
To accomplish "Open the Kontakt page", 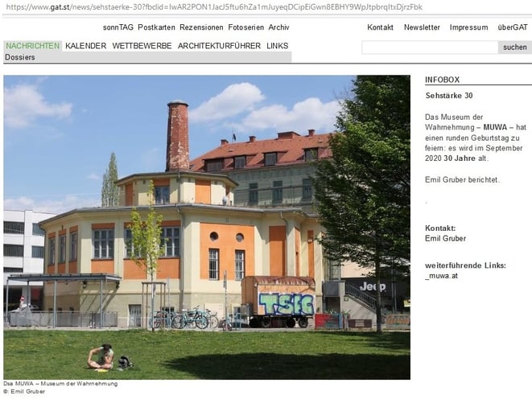I will point(381,27).
